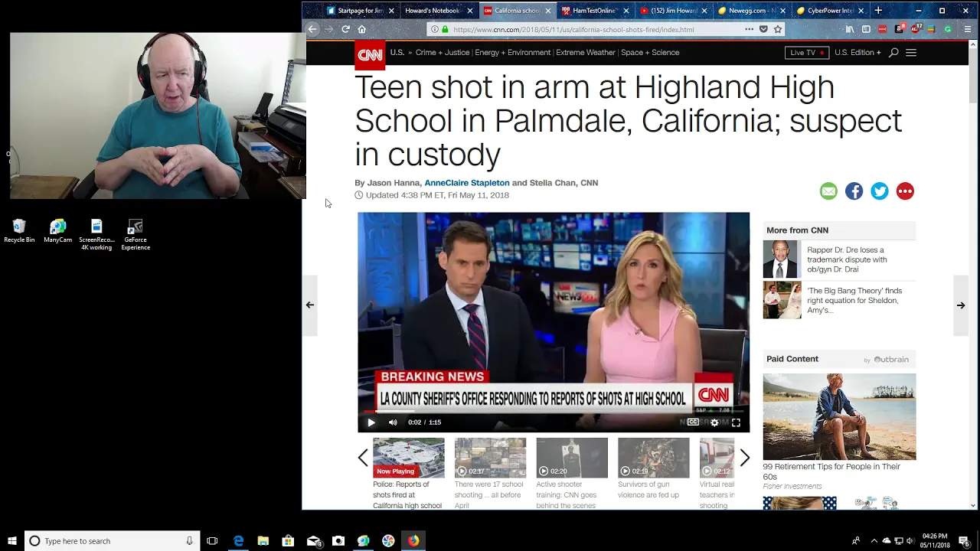Screen dimensions: 980x551
Task: Open more sharing options red dots icon
Action: [905, 191]
